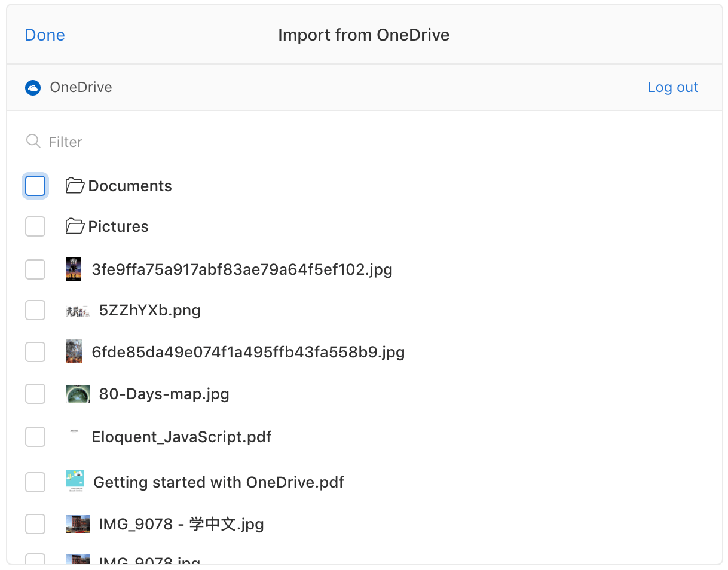Image resolution: width=728 pixels, height=570 pixels.
Task: Click the magnifier icon in Filter
Action: 33,141
